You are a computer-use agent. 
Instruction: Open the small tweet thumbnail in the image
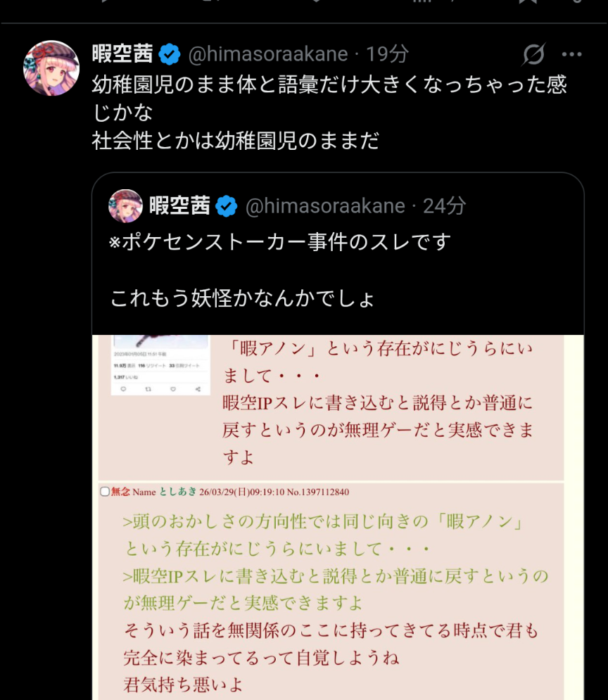pyautogui.click(x=160, y=364)
